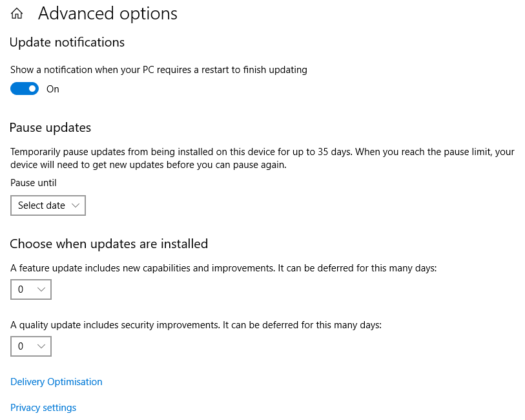Toggle the restart notification switch

(25, 89)
